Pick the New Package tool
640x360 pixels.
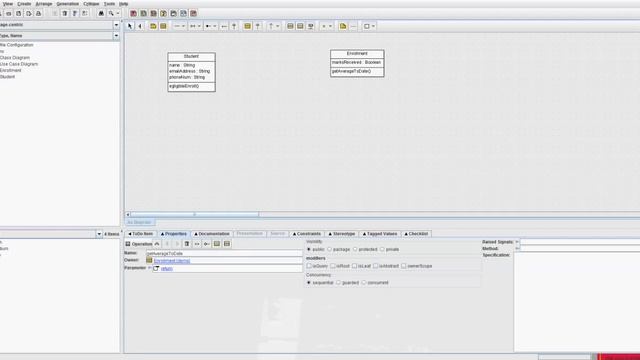153,26
